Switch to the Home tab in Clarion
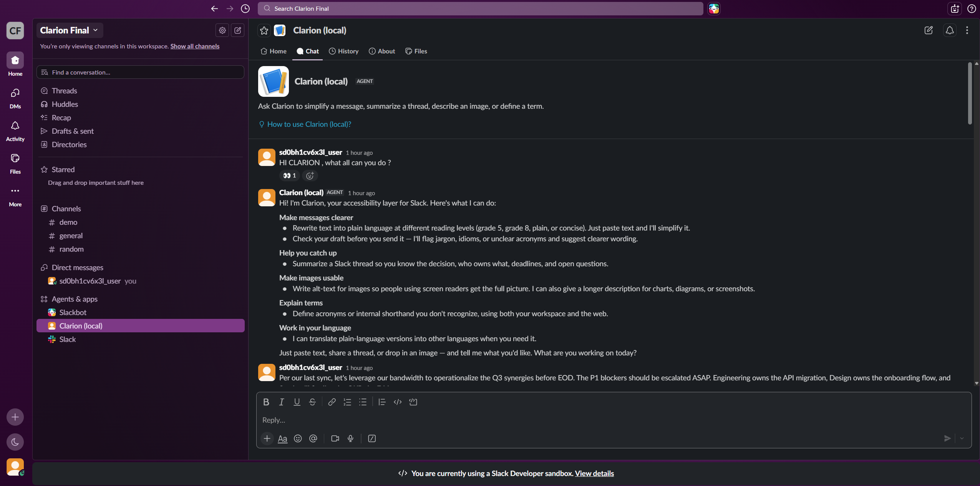Image resolution: width=980 pixels, height=486 pixels. (x=274, y=51)
